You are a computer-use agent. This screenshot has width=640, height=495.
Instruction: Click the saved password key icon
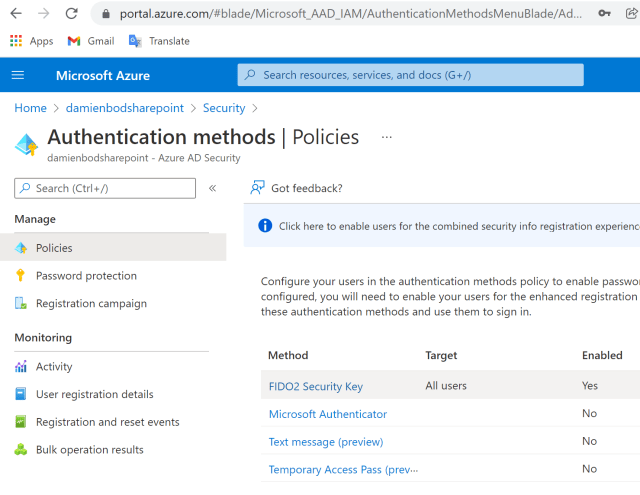(605, 14)
